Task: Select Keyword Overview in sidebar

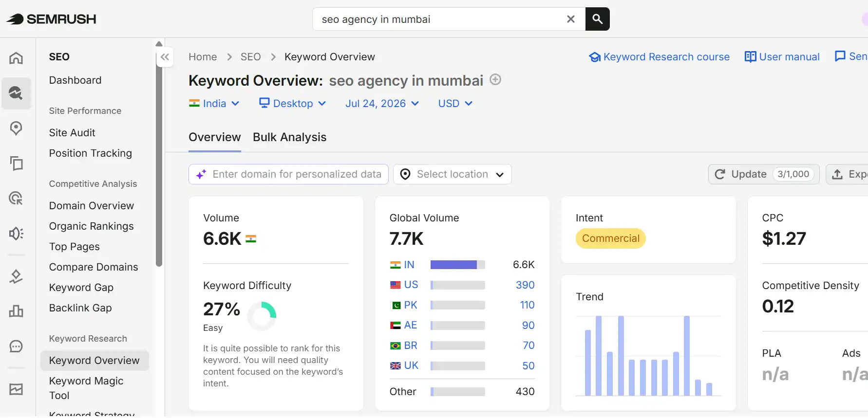Action: [94, 361]
